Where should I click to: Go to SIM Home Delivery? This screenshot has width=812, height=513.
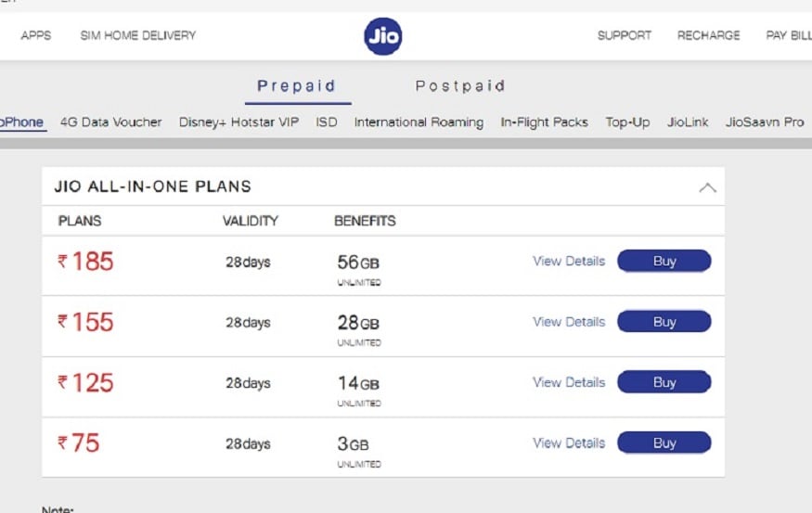[138, 36]
